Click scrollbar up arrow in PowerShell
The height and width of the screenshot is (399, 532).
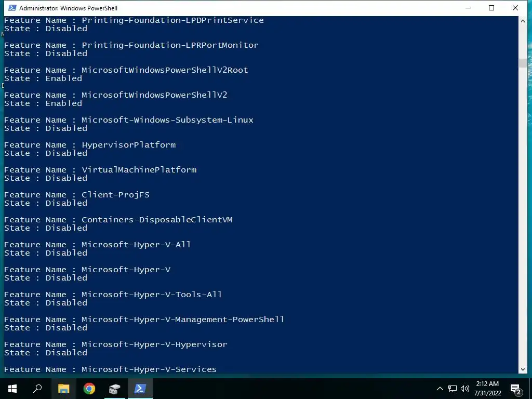coord(523,21)
